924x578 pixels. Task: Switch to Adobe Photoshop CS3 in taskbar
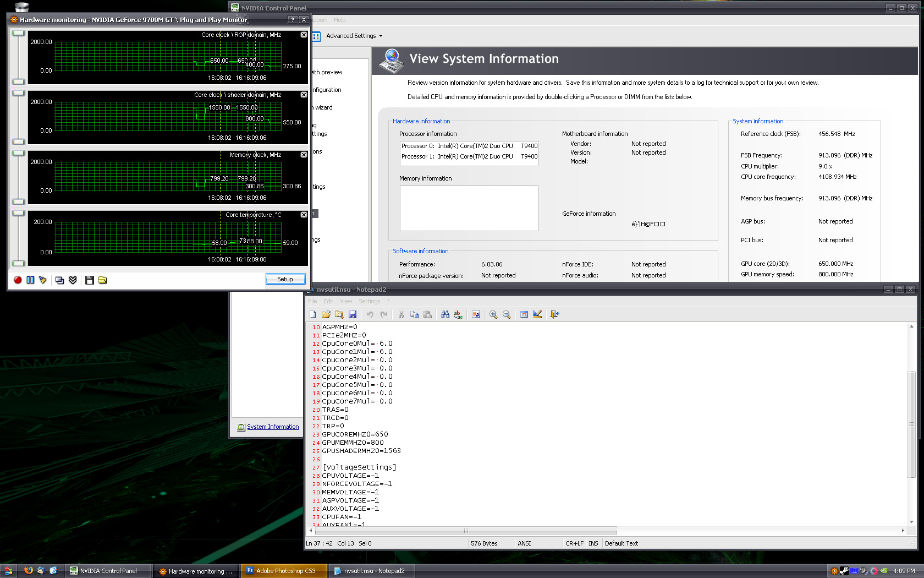point(284,571)
